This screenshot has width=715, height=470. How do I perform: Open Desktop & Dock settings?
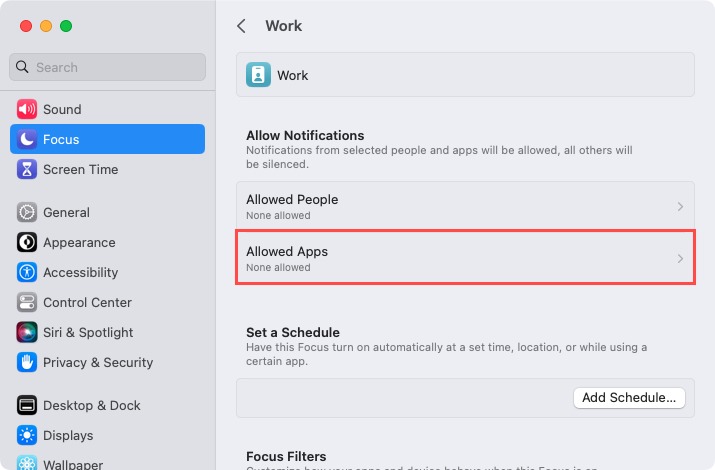pos(107,405)
